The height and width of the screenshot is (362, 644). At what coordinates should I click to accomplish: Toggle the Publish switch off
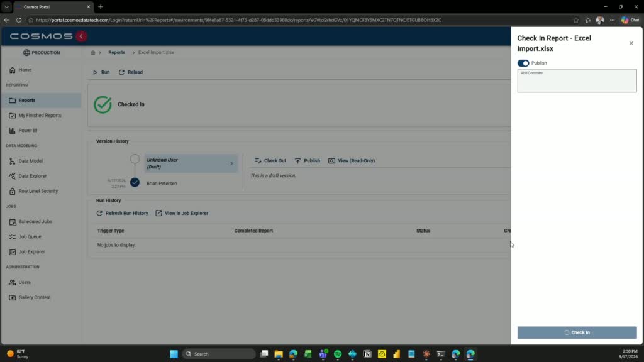(x=523, y=63)
